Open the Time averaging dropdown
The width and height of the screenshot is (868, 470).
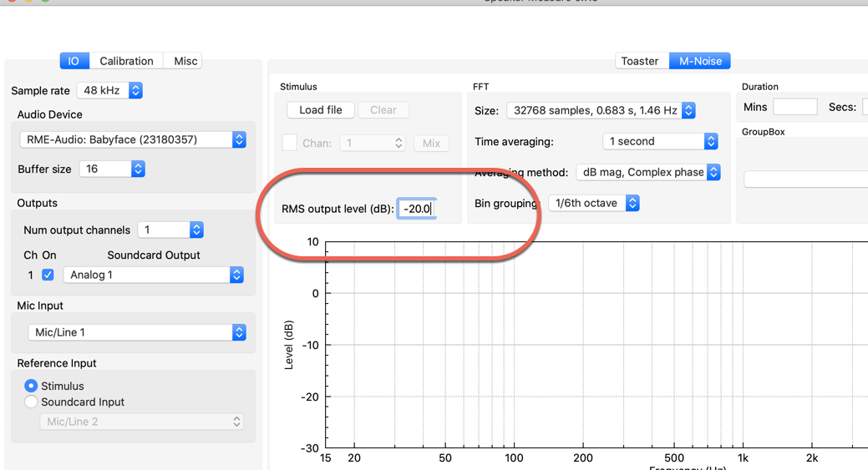660,141
